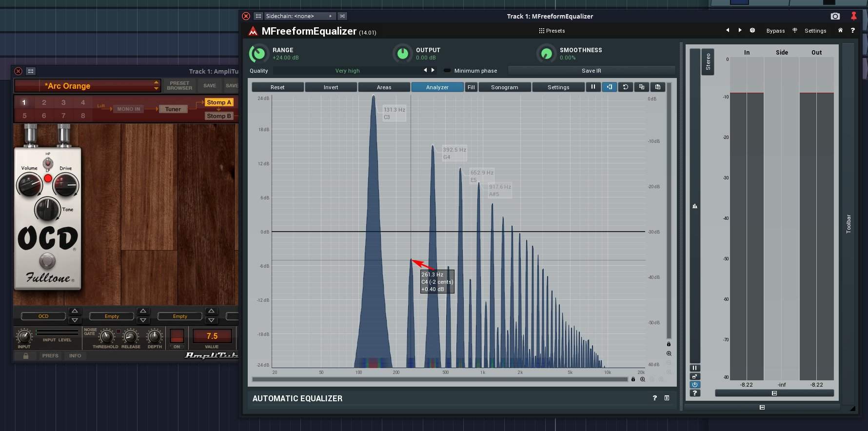Zoom in vertically on the EQ graph
The height and width of the screenshot is (431, 868).
click(x=669, y=353)
